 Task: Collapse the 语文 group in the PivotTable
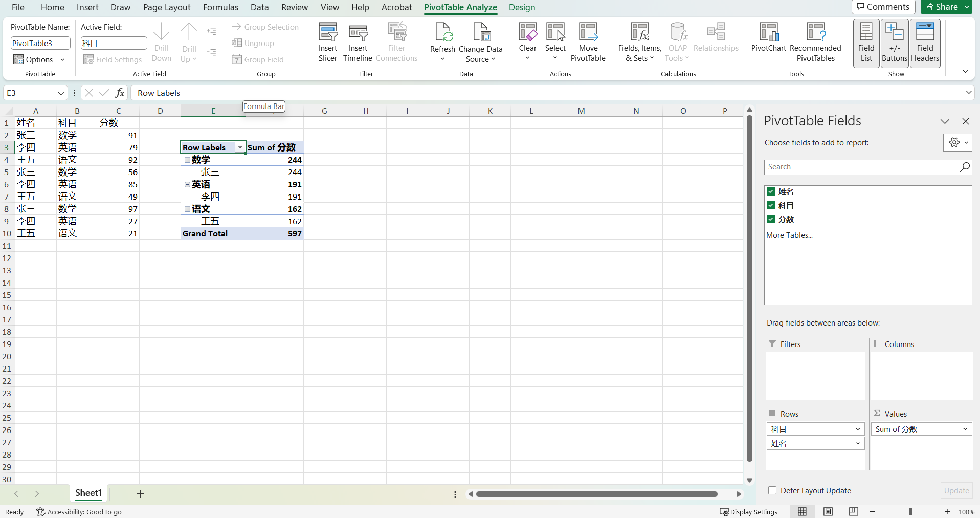point(187,209)
